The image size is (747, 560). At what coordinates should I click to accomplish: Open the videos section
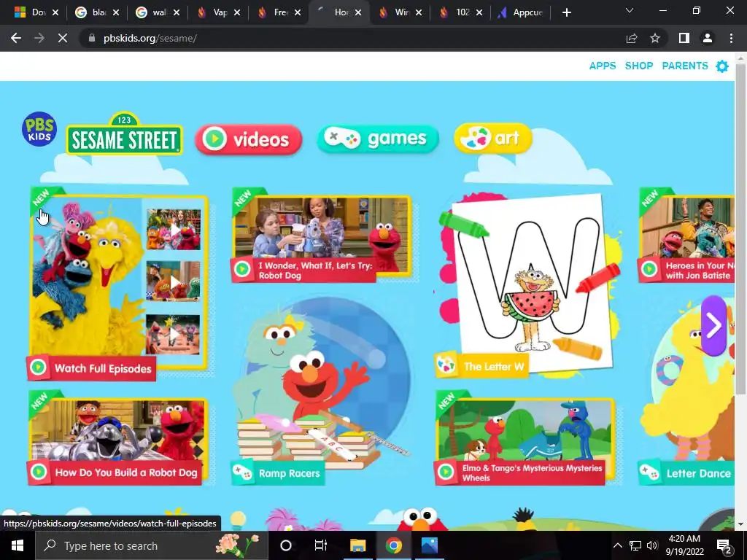click(x=248, y=139)
